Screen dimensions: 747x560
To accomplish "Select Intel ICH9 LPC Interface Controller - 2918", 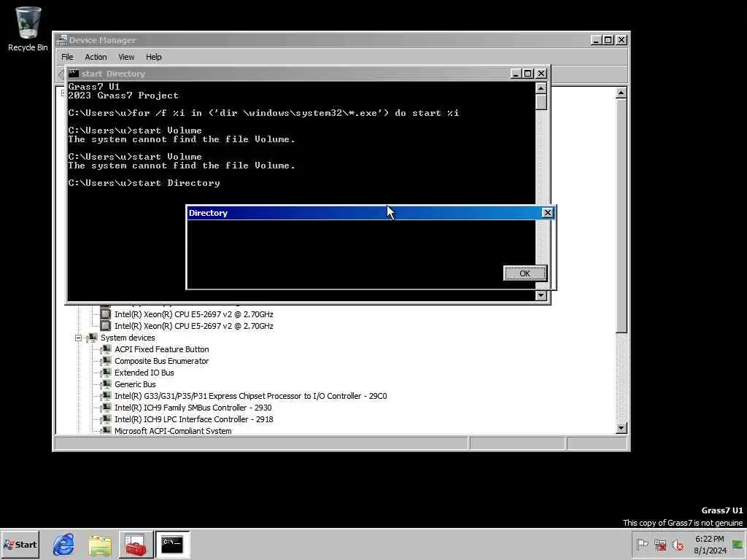I will click(x=194, y=419).
